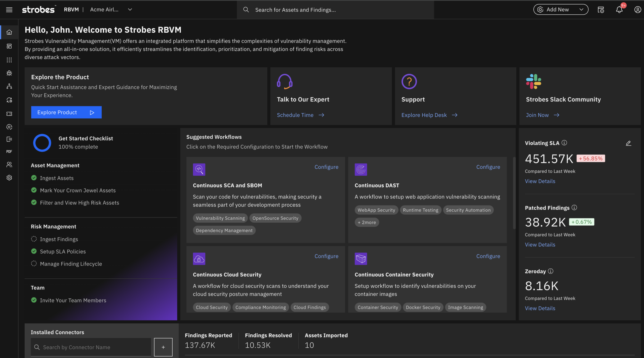Check the Manage Finding Lifecycle item

(x=34, y=264)
